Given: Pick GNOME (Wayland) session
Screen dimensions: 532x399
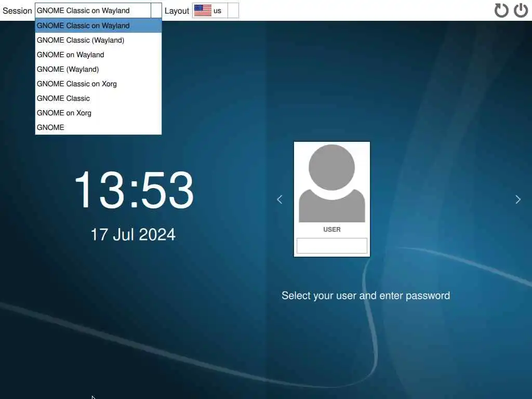Looking at the screenshot, I should click(x=98, y=69).
